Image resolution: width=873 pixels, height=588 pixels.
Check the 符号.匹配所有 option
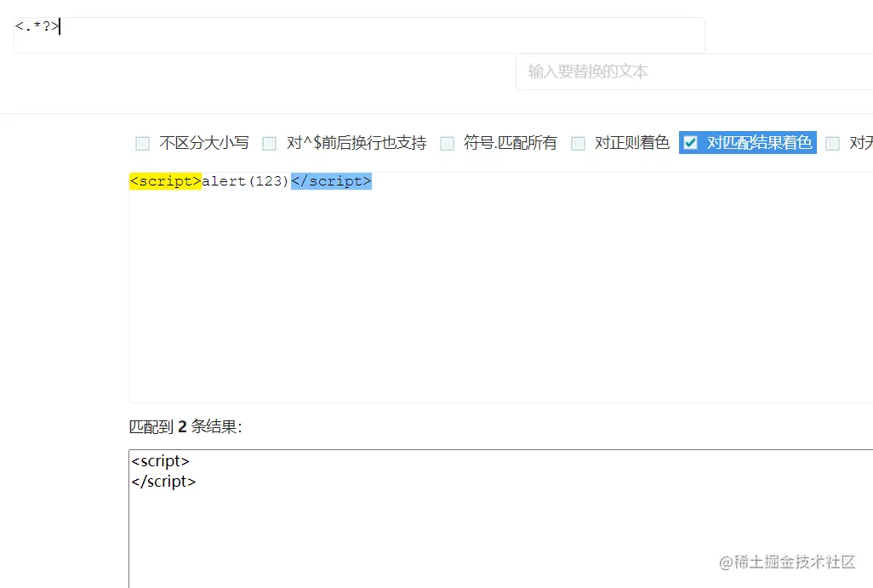[447, 144]
